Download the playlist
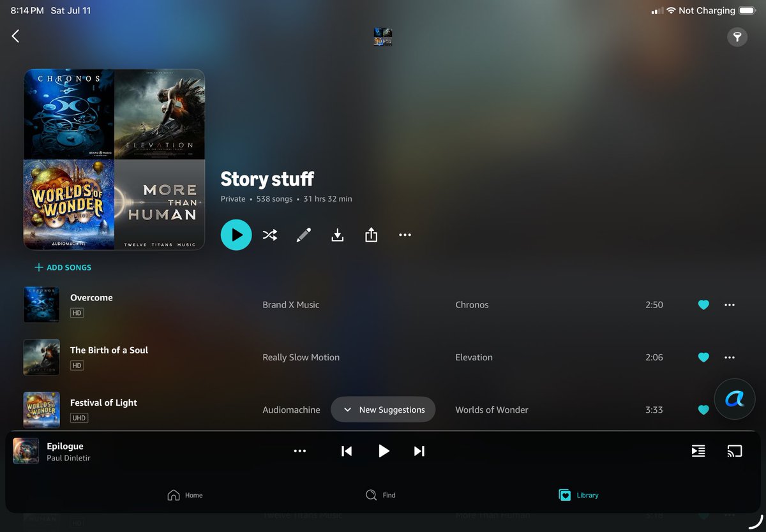Image resolution: width=766 pixels, height=532 pixels. point(338,235)
